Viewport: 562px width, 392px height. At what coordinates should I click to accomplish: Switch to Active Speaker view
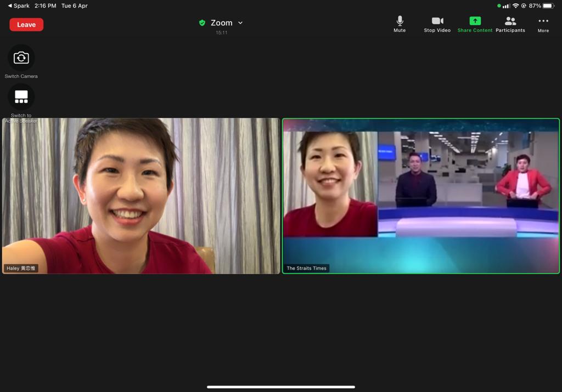click(x=21, y=97)
